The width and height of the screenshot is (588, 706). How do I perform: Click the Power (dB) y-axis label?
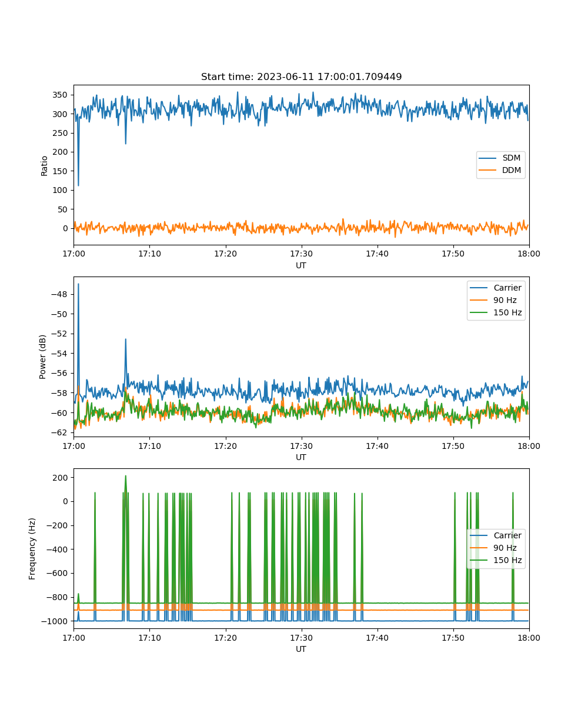(x=44, y=357)
